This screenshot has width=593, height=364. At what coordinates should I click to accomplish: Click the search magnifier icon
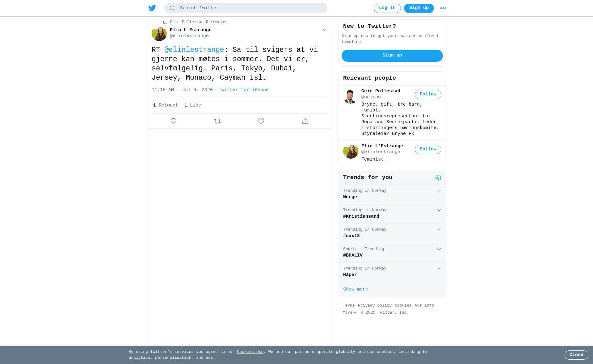(x=172, y=8)
